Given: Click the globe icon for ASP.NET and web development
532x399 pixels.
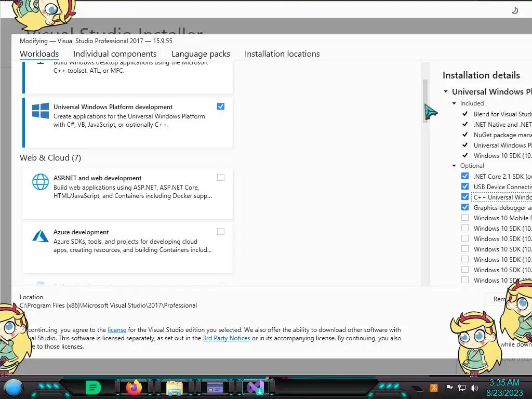Looking at the screenshot, I should pyautogui.click(x=41, y=182).
